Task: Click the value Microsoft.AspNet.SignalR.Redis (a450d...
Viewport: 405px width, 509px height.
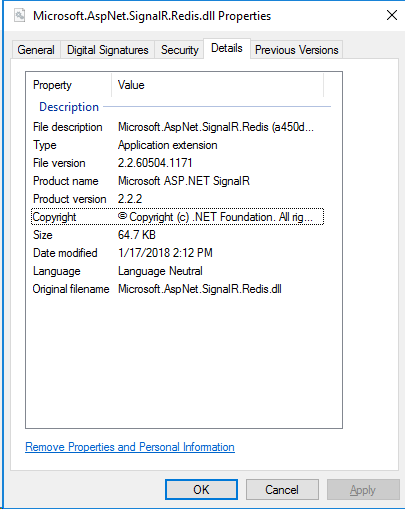Action: pyautogui.click(x=216, y=127)
